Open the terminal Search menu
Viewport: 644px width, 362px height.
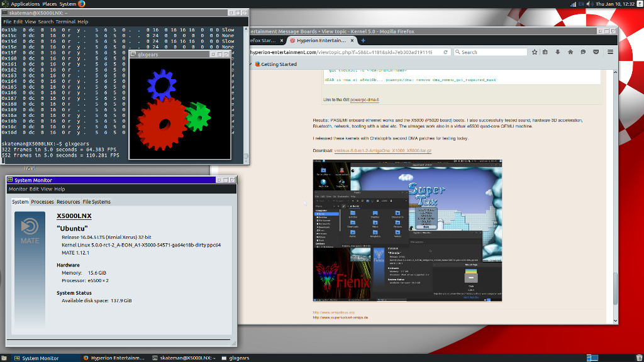coord(45,22)
